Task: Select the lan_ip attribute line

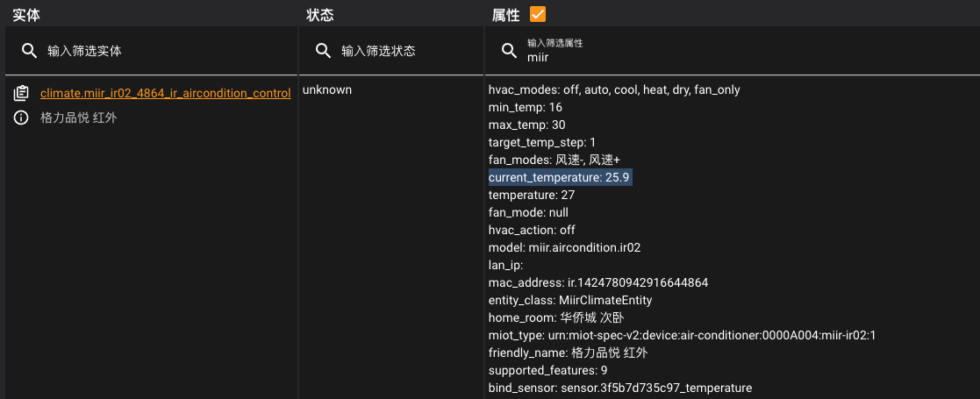Action: coord(505,266)
